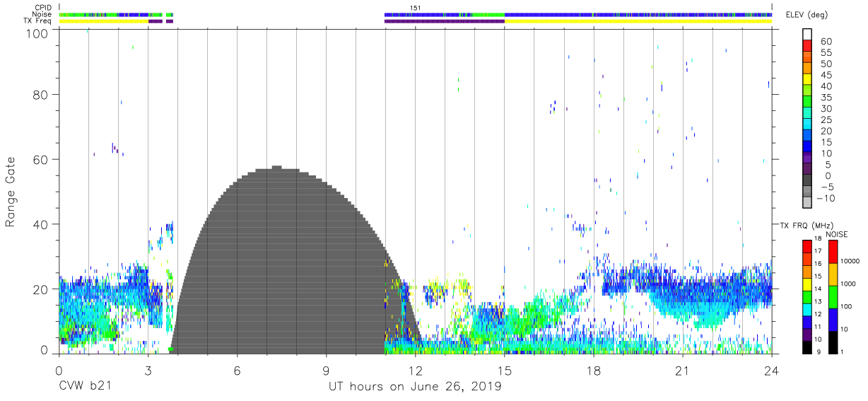868x401 pixels.
Task: Click the '1000' label on NOISE scale
Action: (848, 284)
